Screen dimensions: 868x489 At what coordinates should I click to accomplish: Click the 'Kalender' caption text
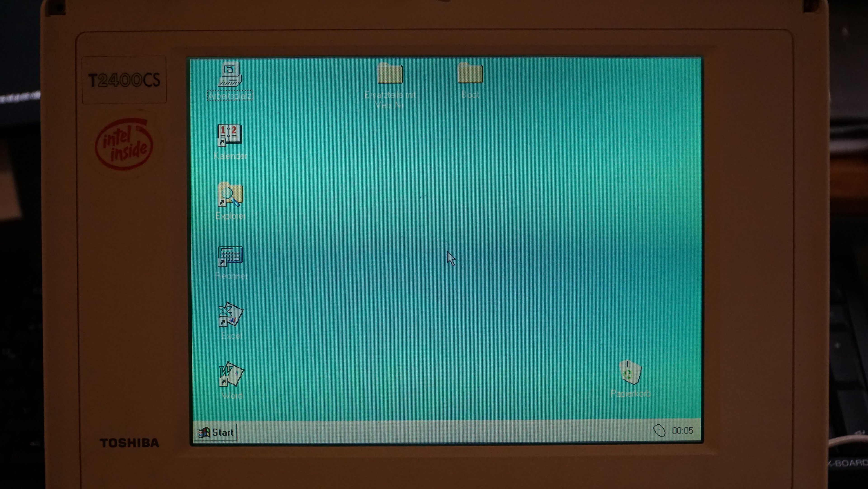click(x=230, y=156)
